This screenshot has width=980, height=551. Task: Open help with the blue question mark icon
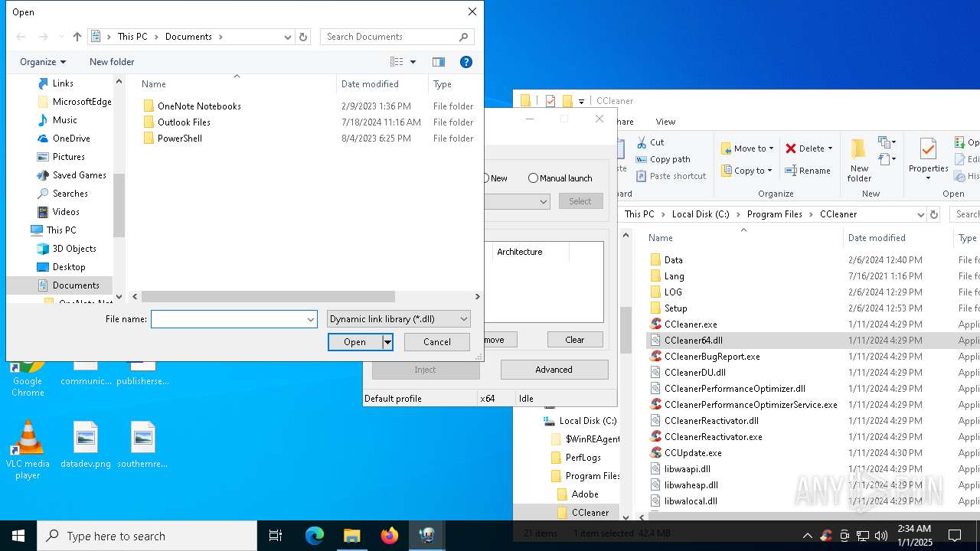click(465, 62)
